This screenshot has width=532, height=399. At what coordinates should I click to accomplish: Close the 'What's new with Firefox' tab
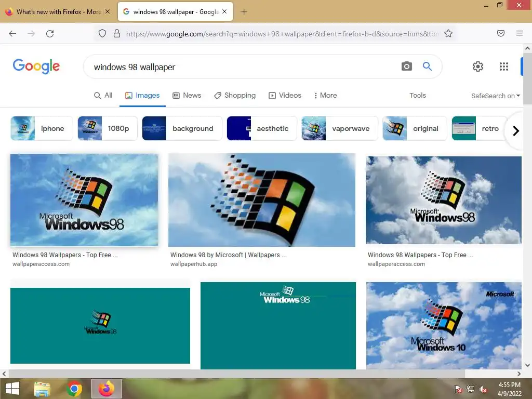(x=108, y=11)
